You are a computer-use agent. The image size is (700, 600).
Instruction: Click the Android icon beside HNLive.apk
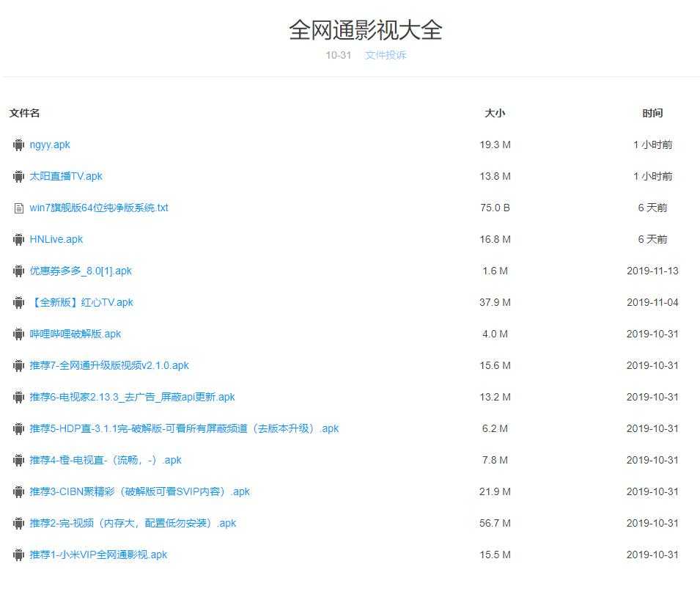(18, 239)
